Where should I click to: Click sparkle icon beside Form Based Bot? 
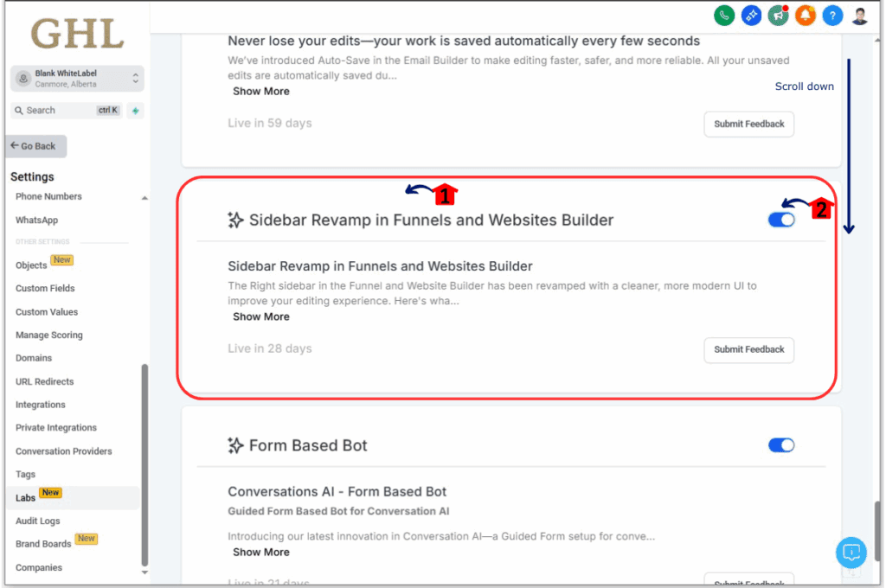tap(235, 445)
